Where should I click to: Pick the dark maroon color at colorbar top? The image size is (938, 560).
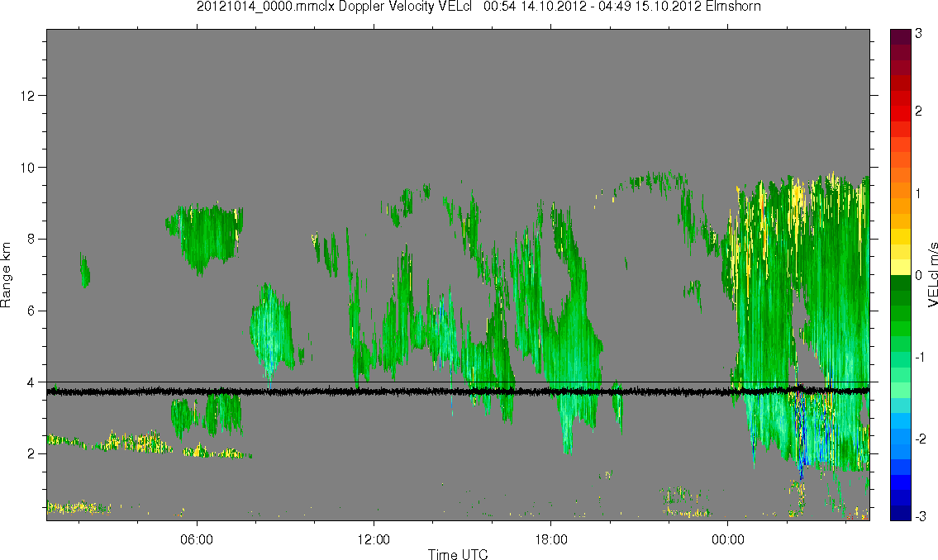900,36
